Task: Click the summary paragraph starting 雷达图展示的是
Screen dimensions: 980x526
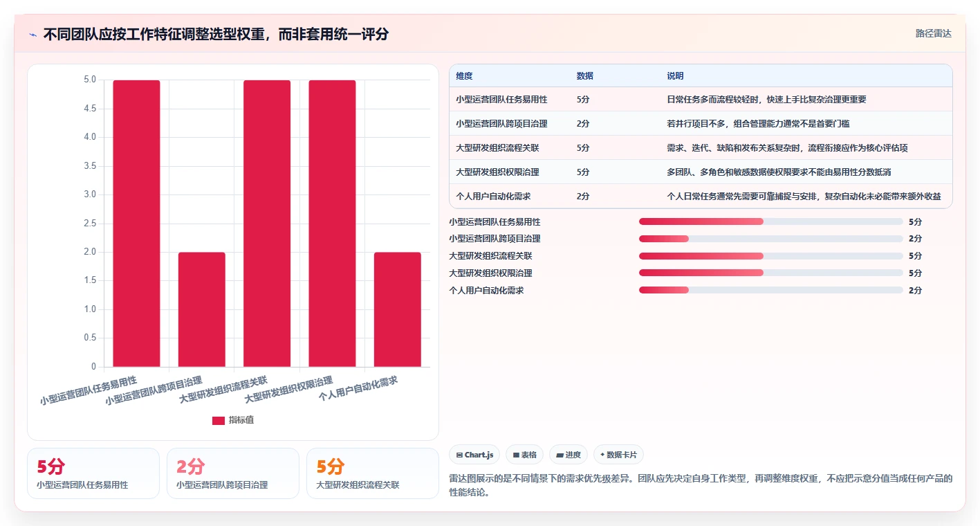Action: pos(701,485)
